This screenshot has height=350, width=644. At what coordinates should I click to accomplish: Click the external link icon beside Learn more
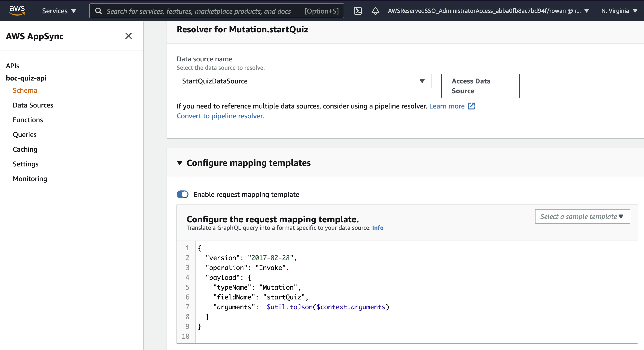point(471,106)
